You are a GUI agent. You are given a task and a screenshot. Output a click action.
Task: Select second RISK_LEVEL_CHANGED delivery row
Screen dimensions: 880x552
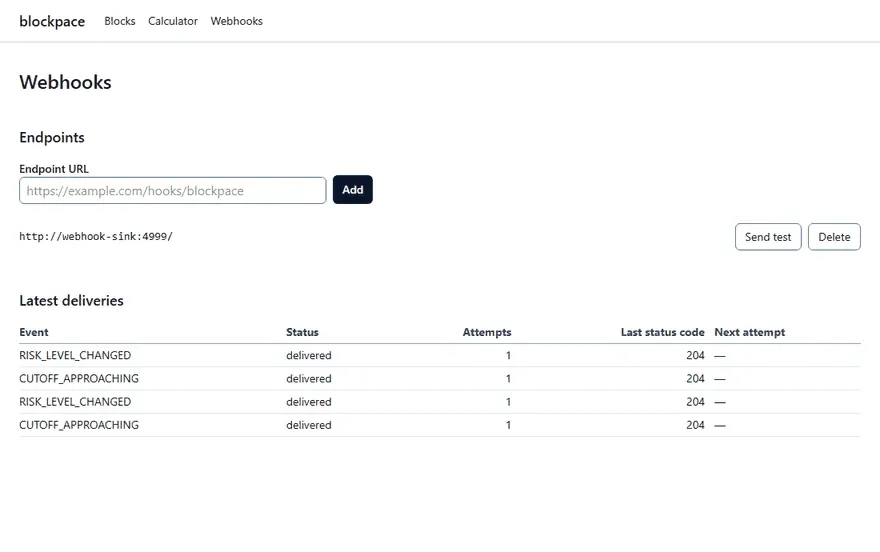point(439,402)
